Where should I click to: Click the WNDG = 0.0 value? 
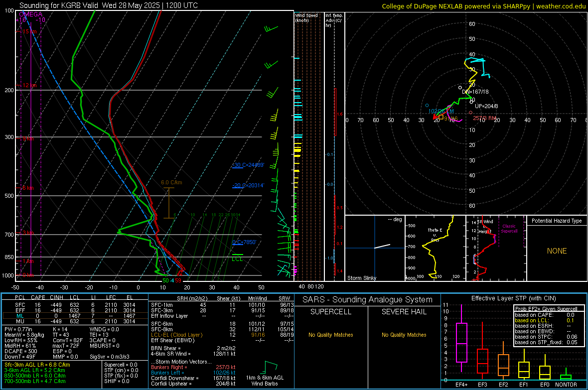coord(104,329)
